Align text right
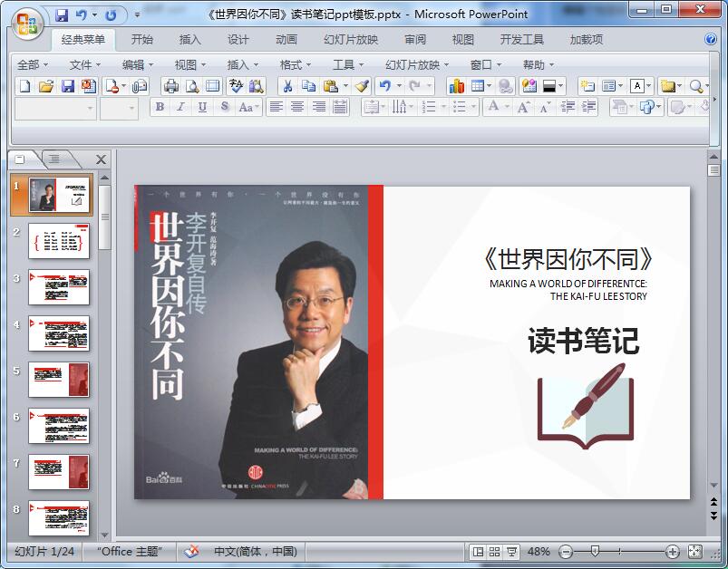The width and height of the screenshot is (728, 569). [x=318, y=107]
